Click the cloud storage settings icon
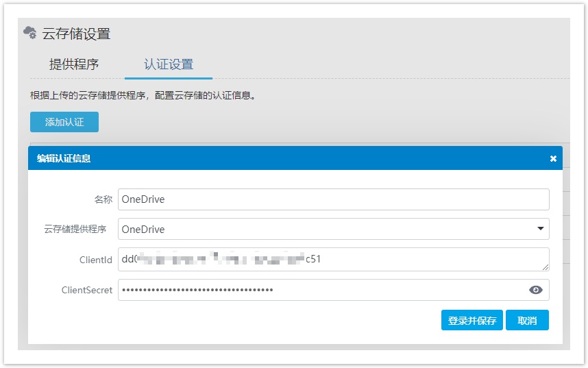The width and height of the screenshot is (588, 368). click(x=30, y=33)
